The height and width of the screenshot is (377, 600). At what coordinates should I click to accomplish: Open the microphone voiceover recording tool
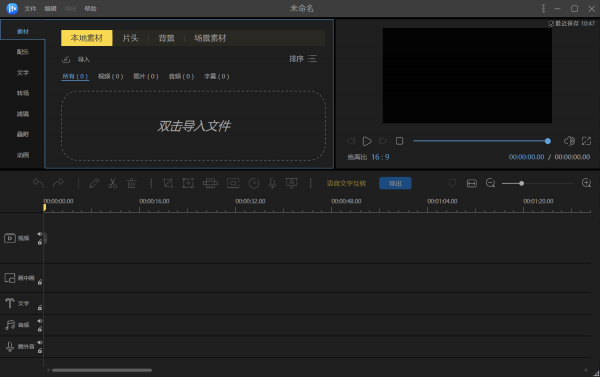click(272, 183)
